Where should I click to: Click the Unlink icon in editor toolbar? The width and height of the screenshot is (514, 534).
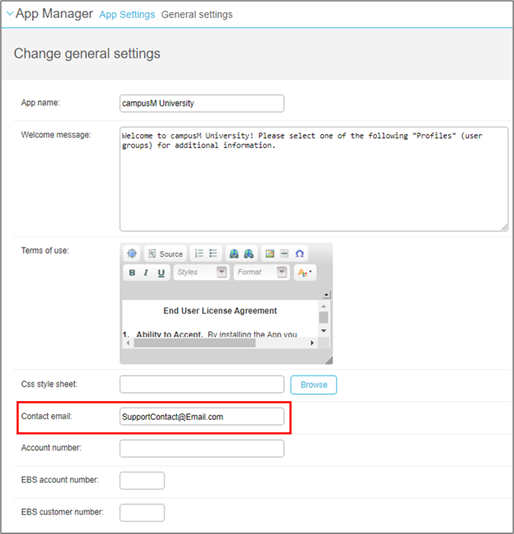click(x=249, y=254)
